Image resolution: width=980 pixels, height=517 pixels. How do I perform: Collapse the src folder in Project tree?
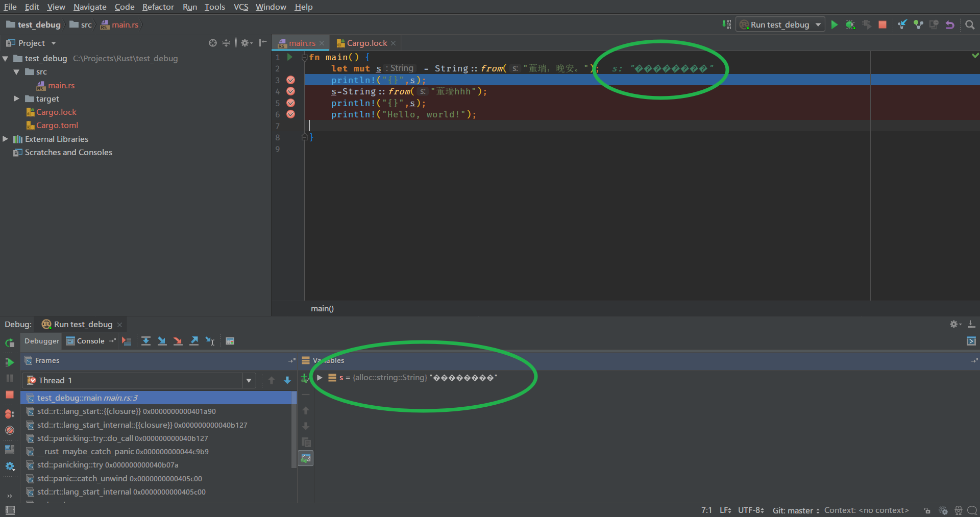pyautogui.click(x=16, y=71)
